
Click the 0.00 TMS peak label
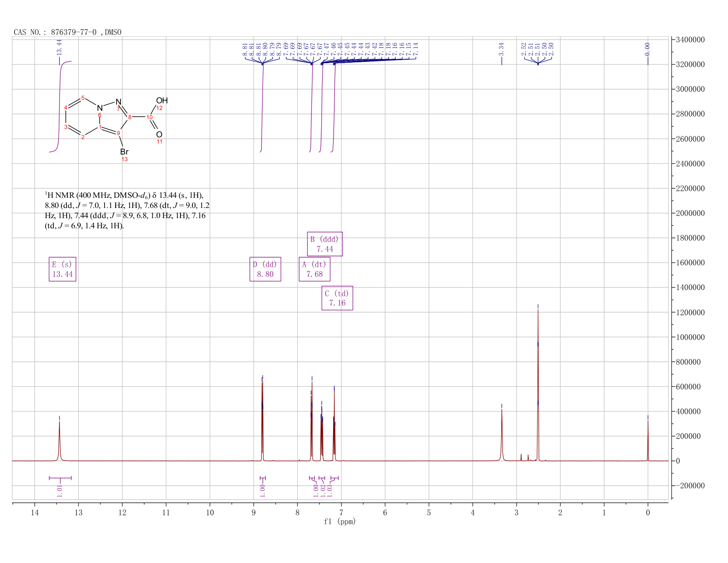click(x=647, y=49)
